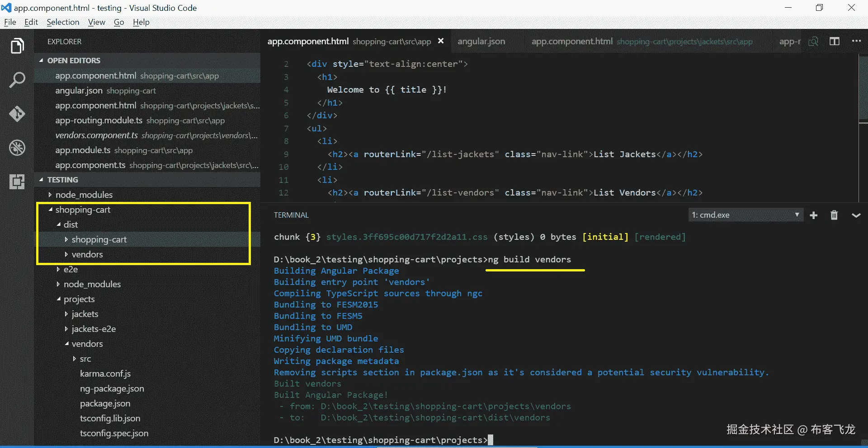Screen dimensions: 868x448
Task: Open the Search view in activity bar
Action: [17, 80]
